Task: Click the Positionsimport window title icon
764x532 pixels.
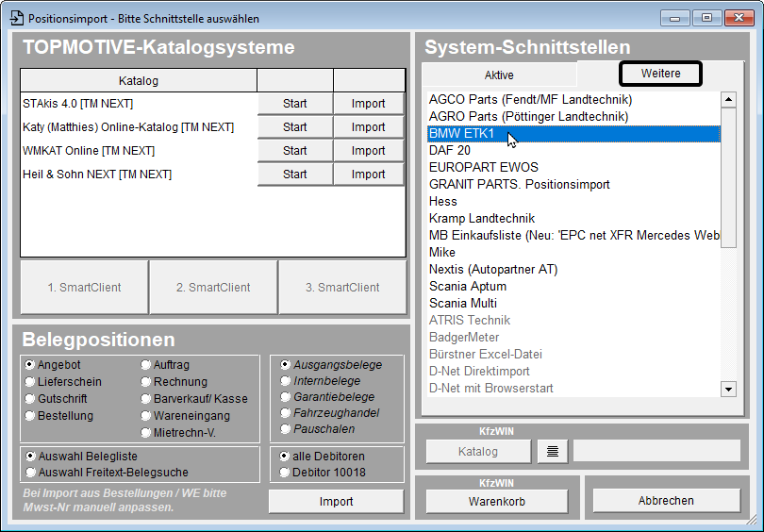Action: click(17, 18)
